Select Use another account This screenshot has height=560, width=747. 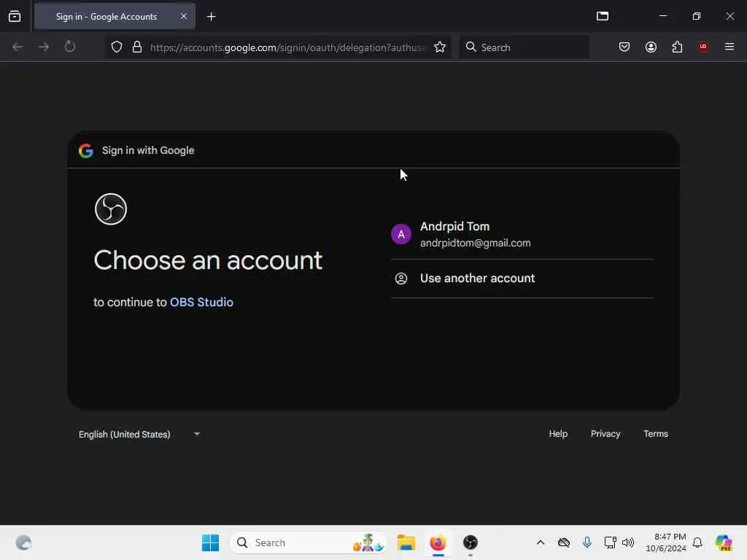[x=522, y=279]
